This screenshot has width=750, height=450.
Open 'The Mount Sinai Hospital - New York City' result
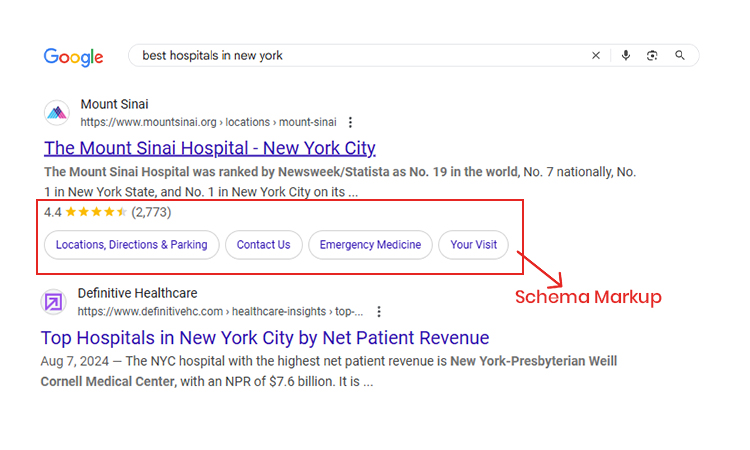[210, 148]
